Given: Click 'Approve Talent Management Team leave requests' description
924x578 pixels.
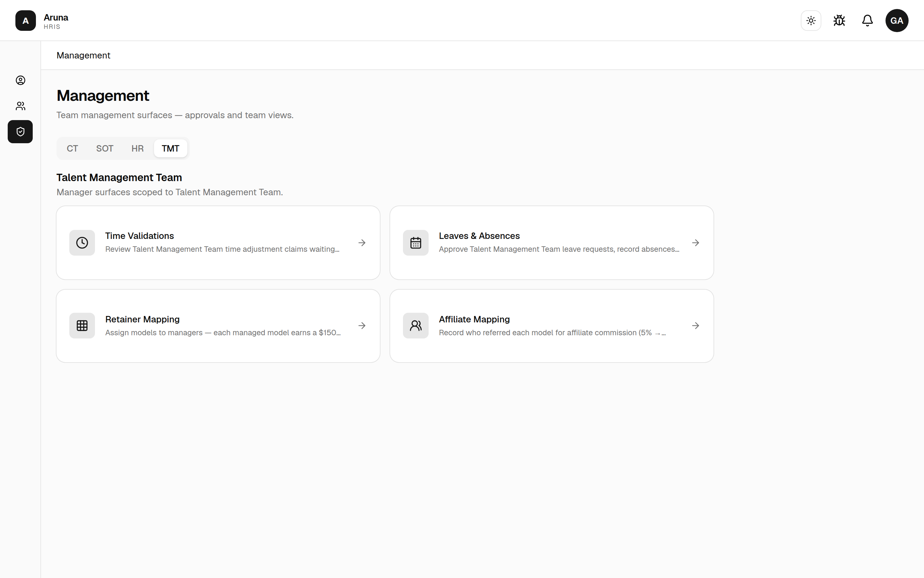Looking at the screenshot, I should (x=559, y=249).
